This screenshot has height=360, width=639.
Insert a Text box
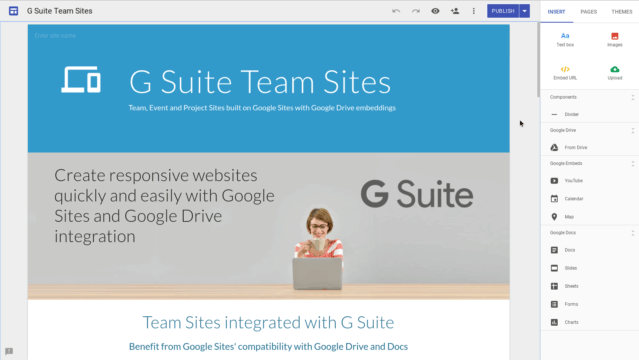[565, 40]
